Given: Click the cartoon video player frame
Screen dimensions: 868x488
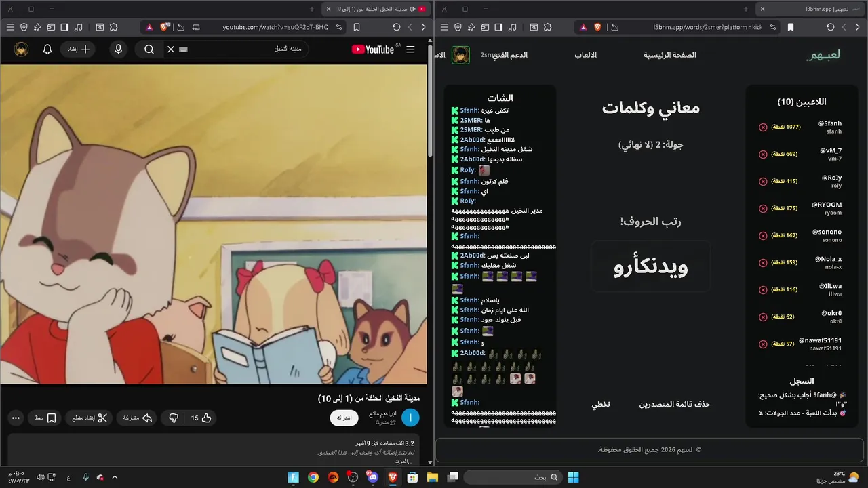Looking at the screenshot, I should click(214, 224).
